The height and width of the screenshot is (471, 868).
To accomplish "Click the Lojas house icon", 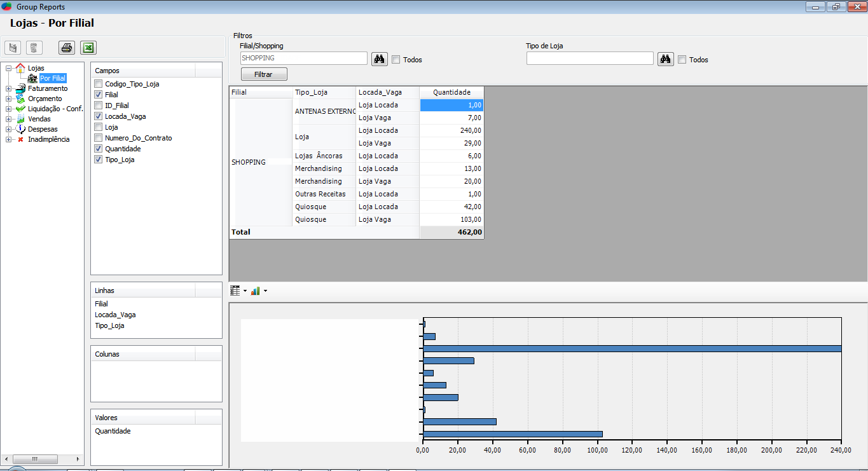I will pyautogui.click(x=20, y=68).
